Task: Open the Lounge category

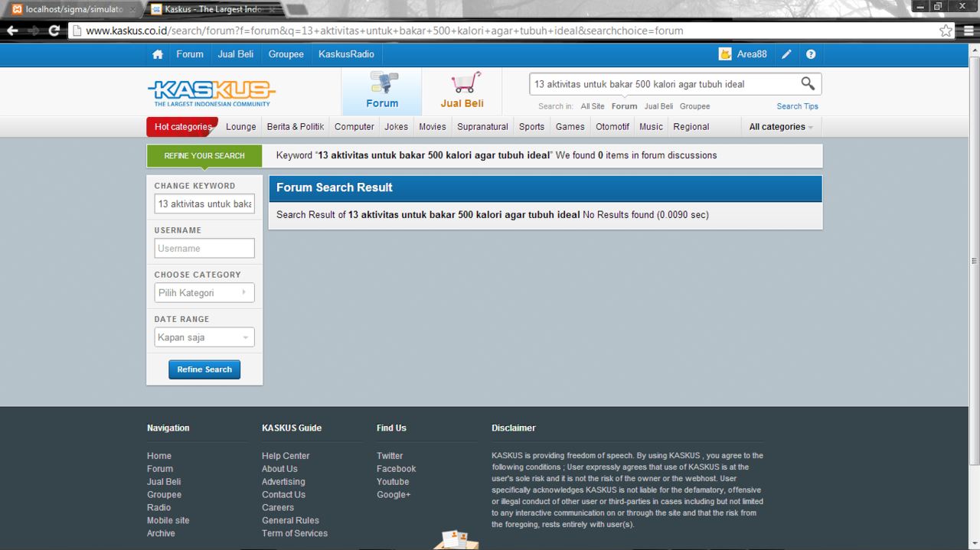Action: 241,127
